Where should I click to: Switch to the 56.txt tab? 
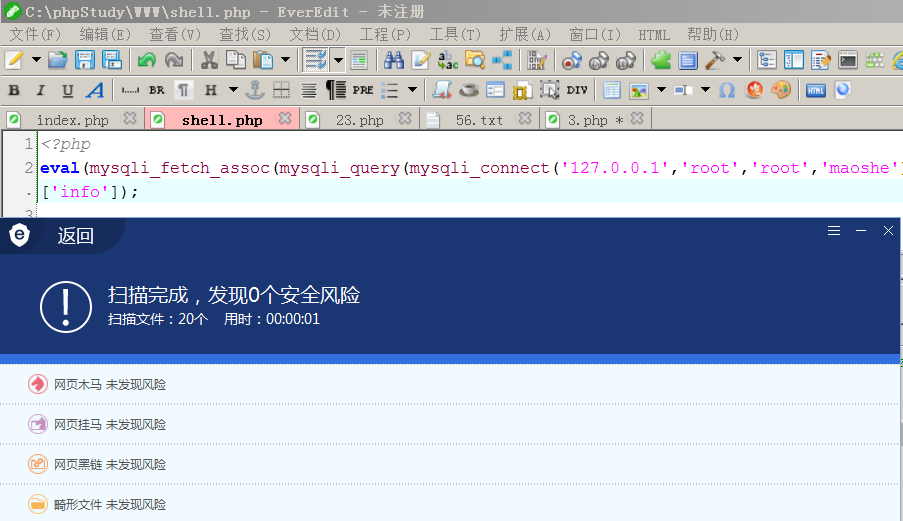pyautogui.click(x=479, y=120)
